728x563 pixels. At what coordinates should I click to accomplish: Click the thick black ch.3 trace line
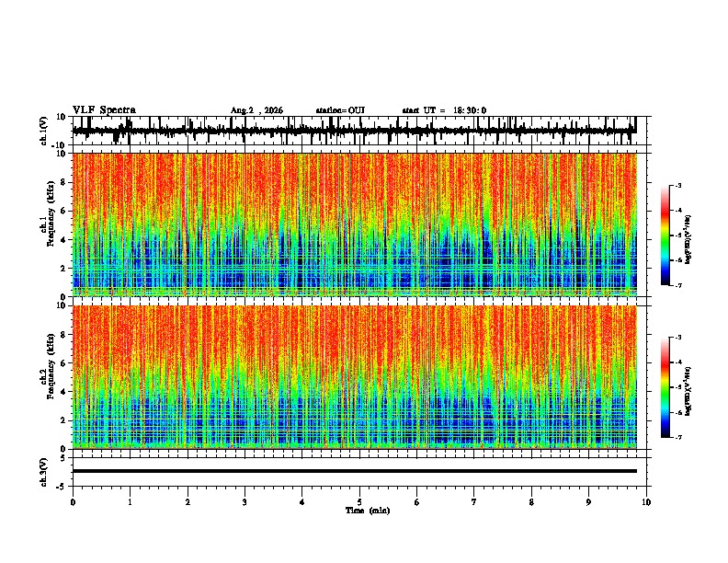[x=354, y=471]
